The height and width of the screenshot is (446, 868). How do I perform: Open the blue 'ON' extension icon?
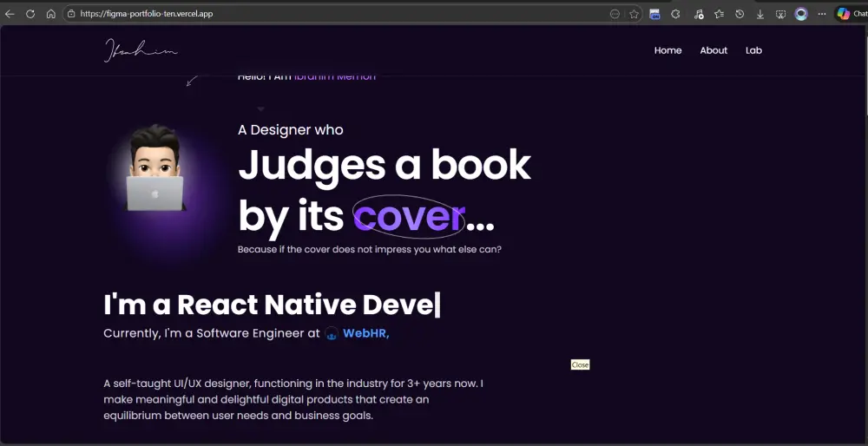click(654, 14)
